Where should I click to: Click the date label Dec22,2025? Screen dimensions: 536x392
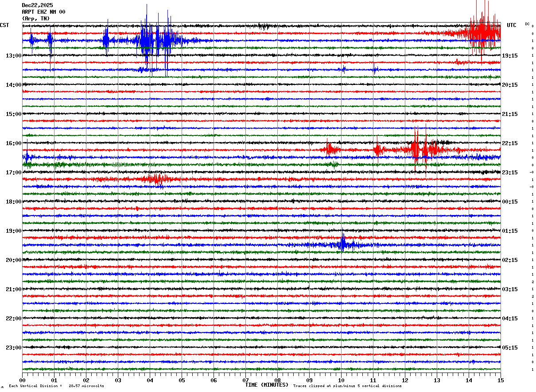coord(37,5)
